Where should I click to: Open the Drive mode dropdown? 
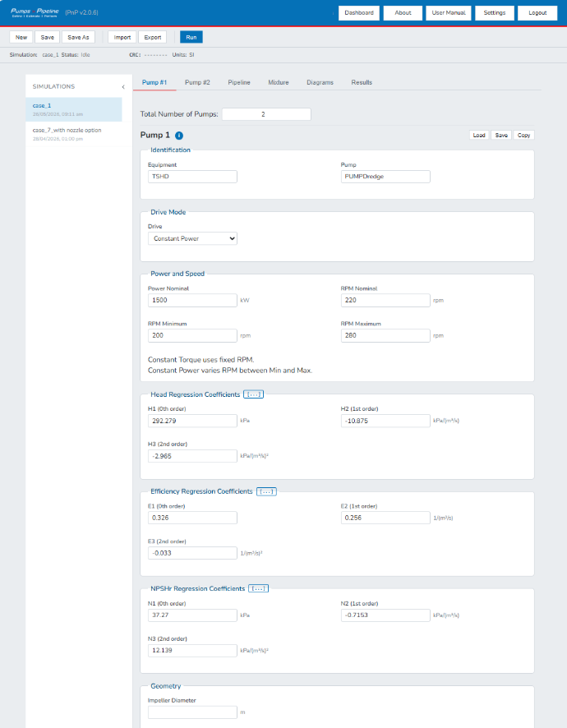192,238
